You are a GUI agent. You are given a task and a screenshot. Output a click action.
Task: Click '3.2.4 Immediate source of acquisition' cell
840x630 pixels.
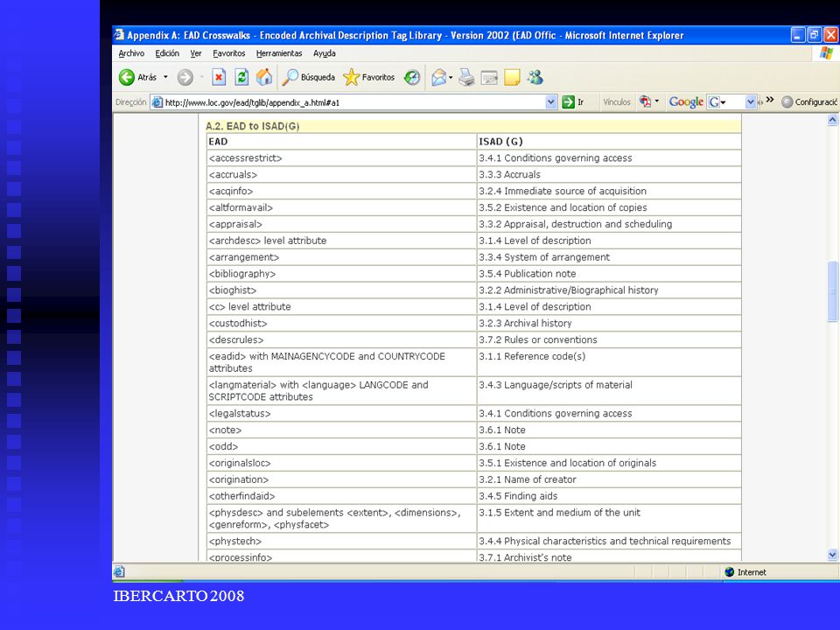[609, 191]
